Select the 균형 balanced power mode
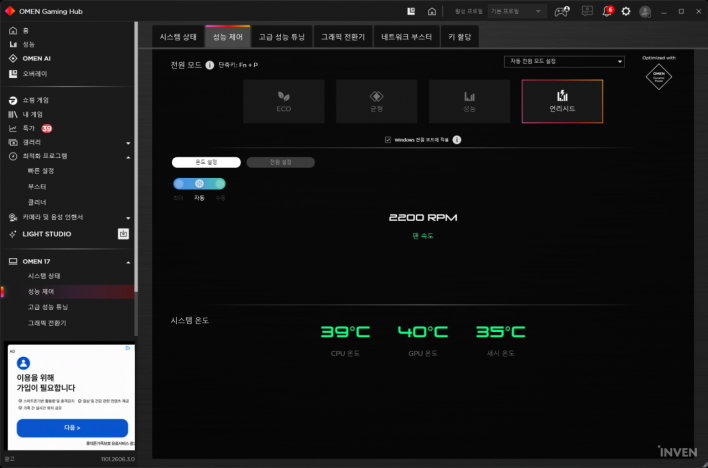This screenshot has width=708, height=468. coord(377,101)
